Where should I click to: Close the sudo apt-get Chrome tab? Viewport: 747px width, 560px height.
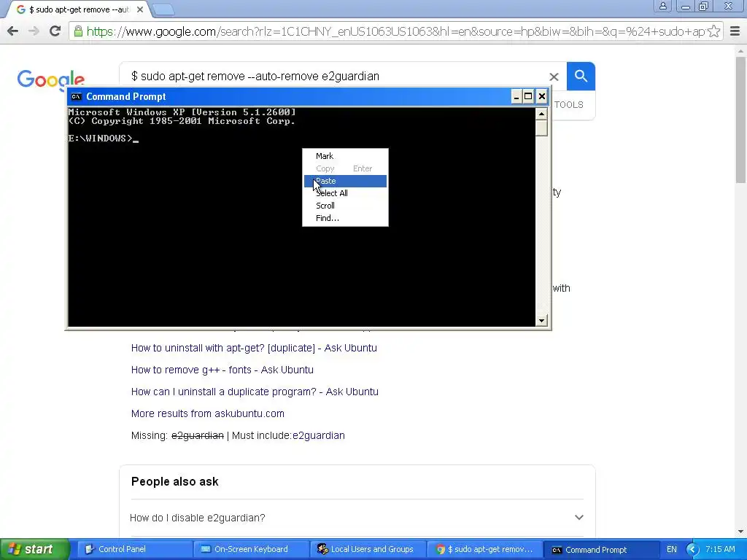pyautogui.click(x=139, y=9)
